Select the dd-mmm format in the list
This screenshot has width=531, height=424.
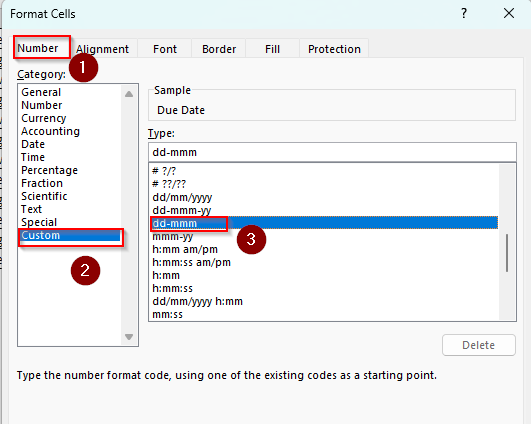click(x=324, y=223)
